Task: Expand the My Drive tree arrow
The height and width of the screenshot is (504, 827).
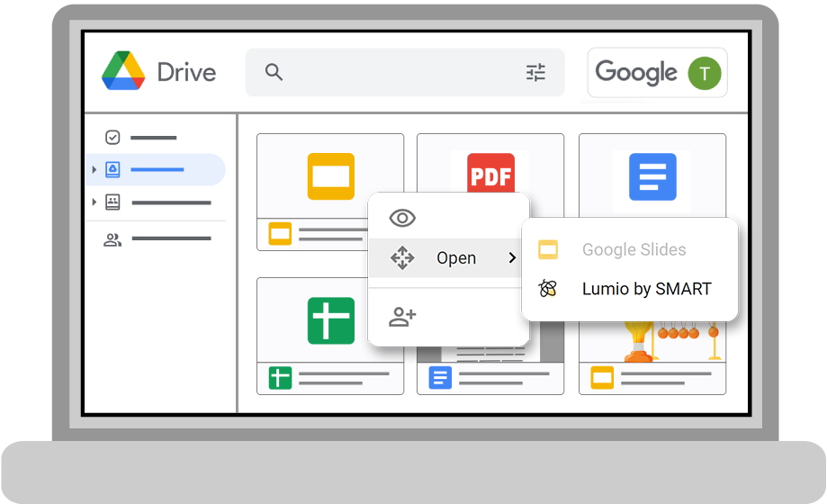Action: 94,169
